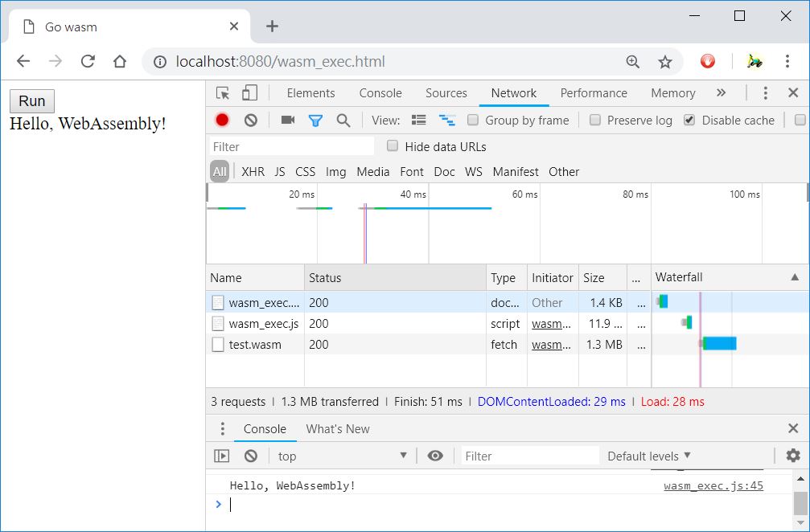Expand the top context selector dropdown
Screen dimensions: 810x532
click(x=342, y=456)
